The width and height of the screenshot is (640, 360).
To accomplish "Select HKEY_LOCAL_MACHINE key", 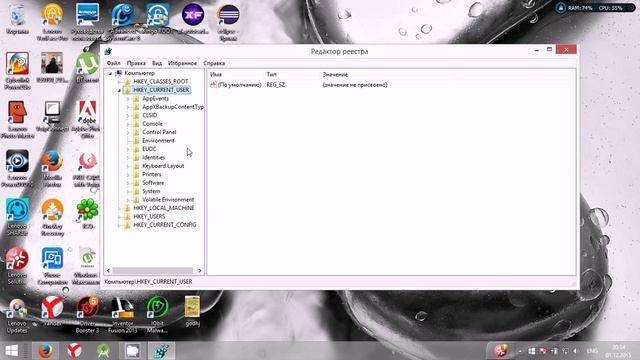I will [x=164, y=208].
